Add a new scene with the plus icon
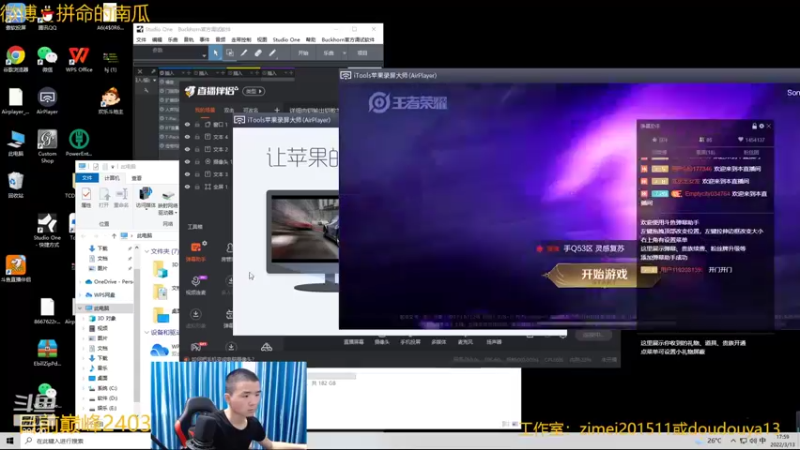Image resolution: width=800 pixels, height=450 pixels. coord(277,110)
